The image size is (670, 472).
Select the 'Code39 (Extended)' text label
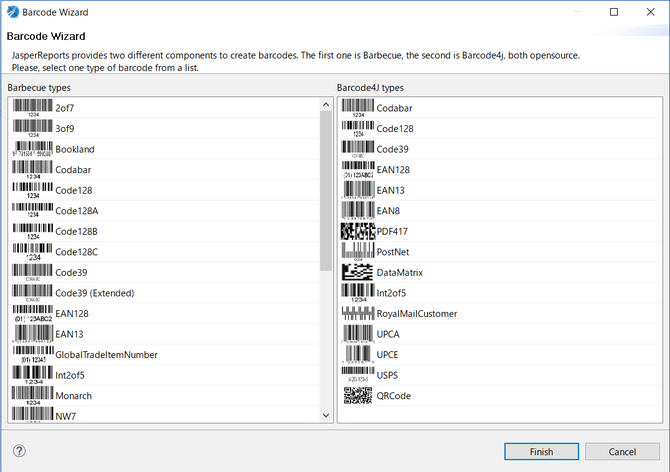(95, 293)
